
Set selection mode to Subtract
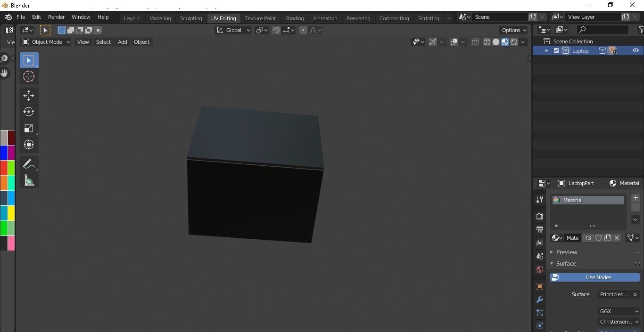(x=80, y=30)
